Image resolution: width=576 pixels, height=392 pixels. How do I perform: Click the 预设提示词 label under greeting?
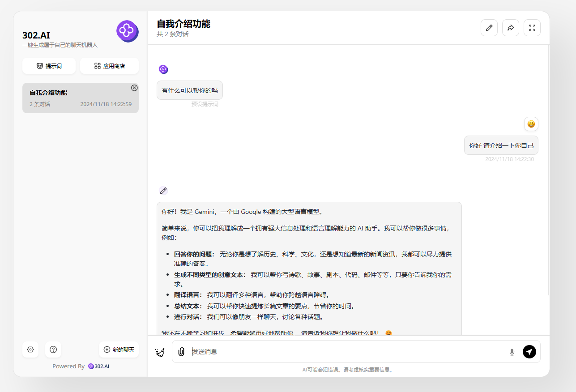205,104
